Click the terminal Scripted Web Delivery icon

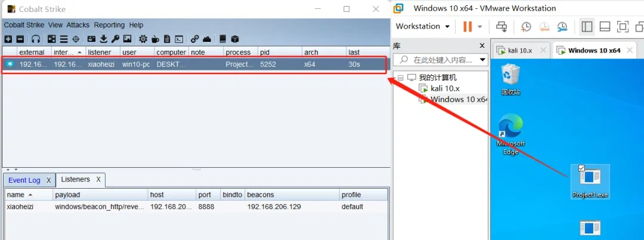179,39
